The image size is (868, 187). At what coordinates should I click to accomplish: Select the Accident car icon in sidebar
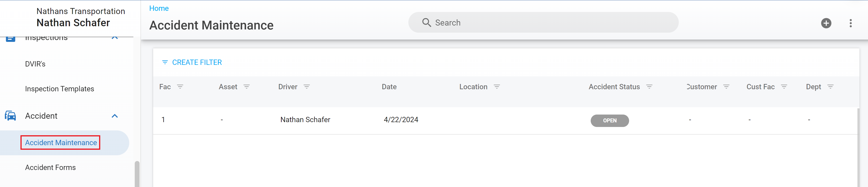pyautogui.click(x=10, y=115)
